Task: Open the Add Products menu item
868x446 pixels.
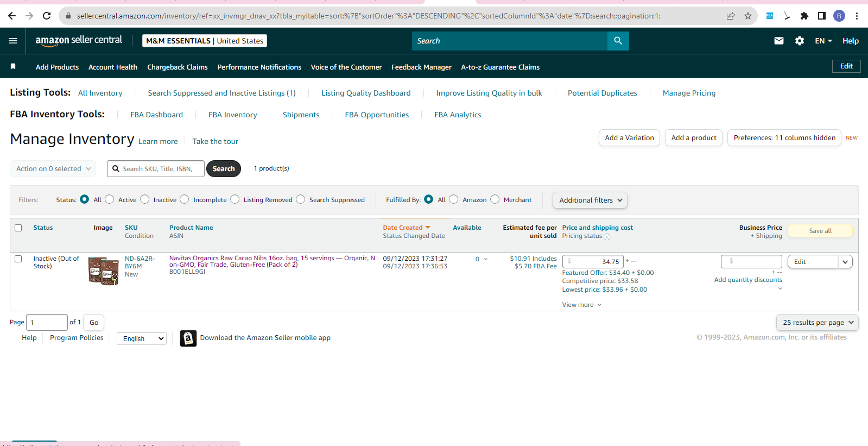Action: click(x=57, y=67)
